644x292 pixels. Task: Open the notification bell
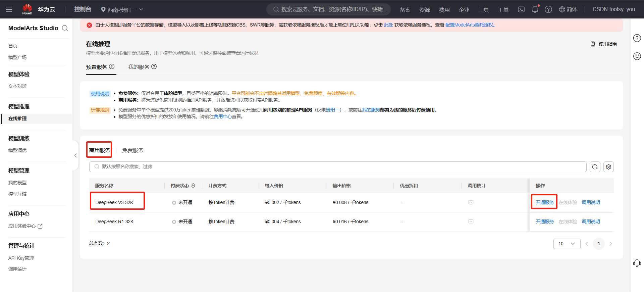click(x=535, y=9)
